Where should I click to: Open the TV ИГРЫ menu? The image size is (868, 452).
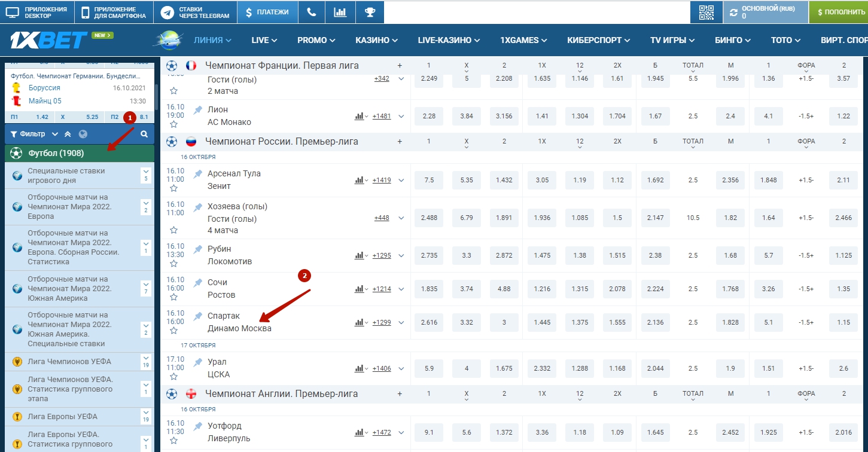tap(673, 40)
